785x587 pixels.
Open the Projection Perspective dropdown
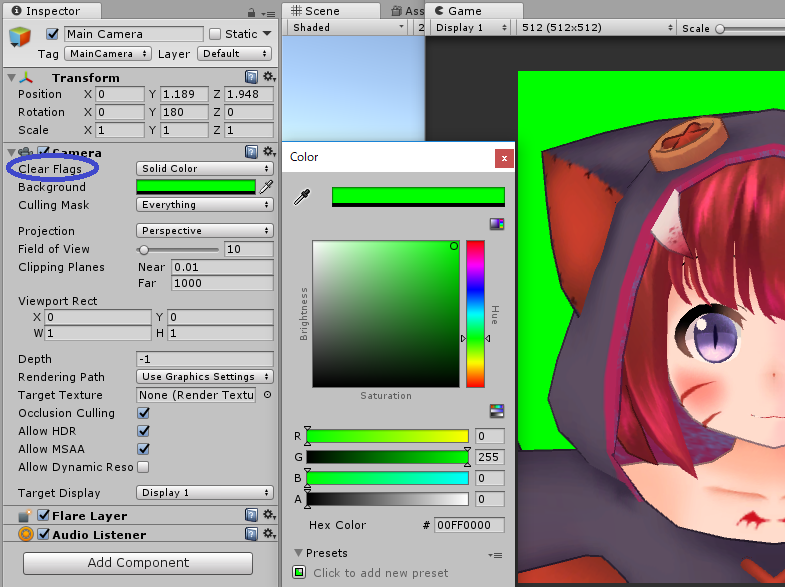click(x=205, y=230)
